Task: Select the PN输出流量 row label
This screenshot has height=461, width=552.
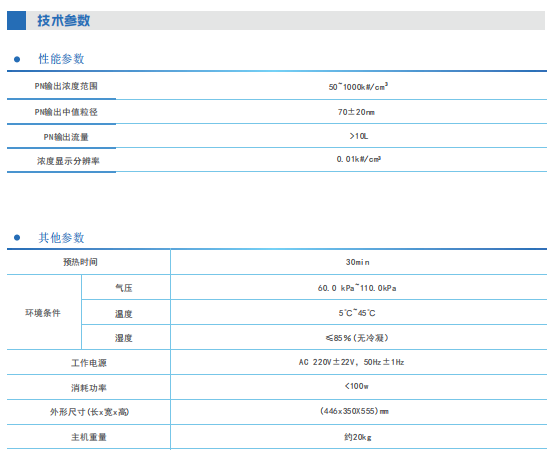Action: tap(66, 137)
